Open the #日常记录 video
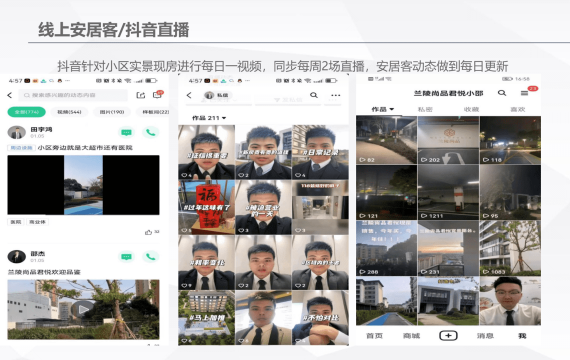570x360 pixels. click(320, 152)
